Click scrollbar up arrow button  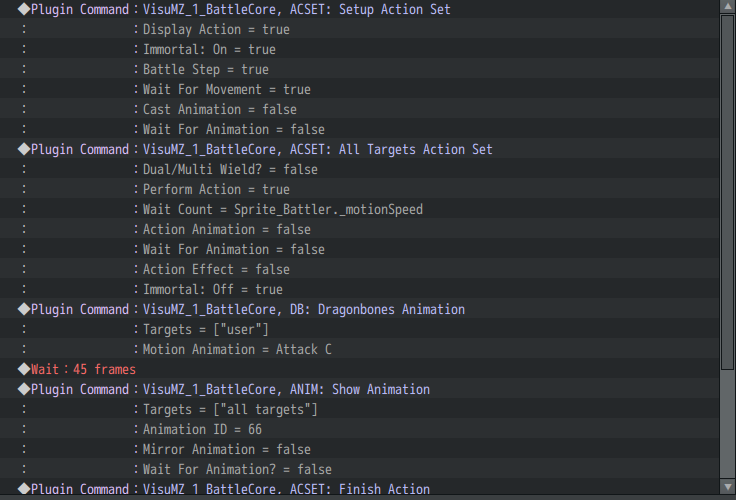[x=727, y=7]
